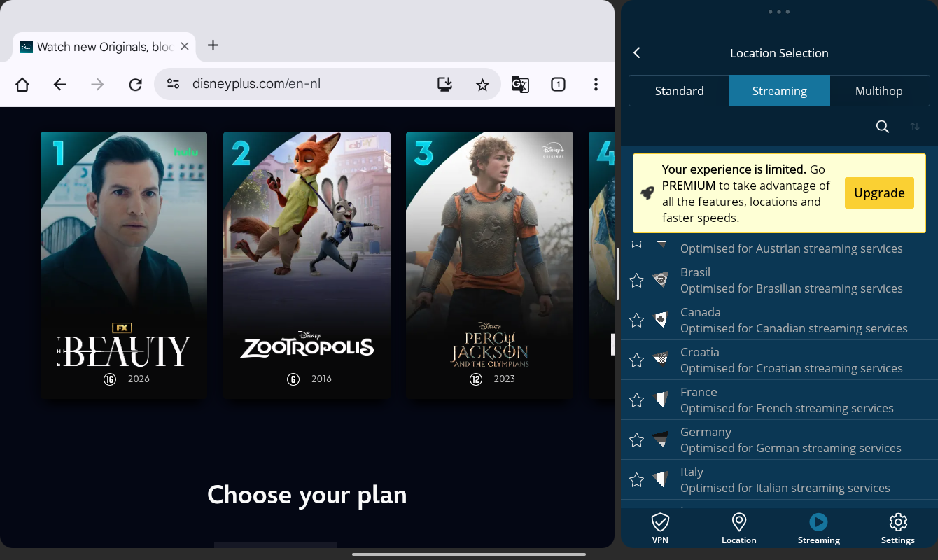Favorite Germany with star icon
Screen dimensions: 938x560
636,440
